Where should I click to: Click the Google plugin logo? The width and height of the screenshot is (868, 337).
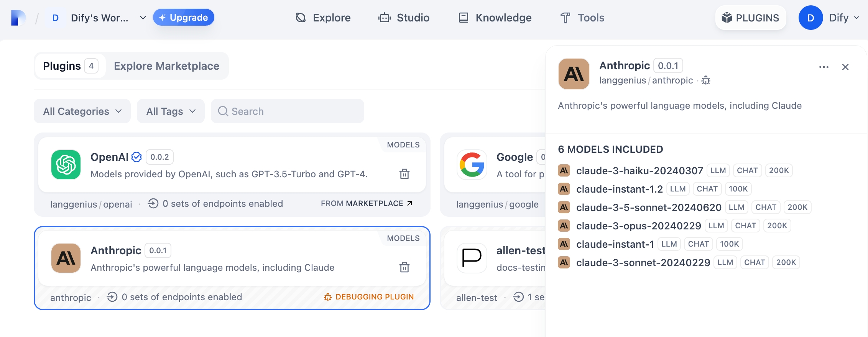[x=472, y=165]
